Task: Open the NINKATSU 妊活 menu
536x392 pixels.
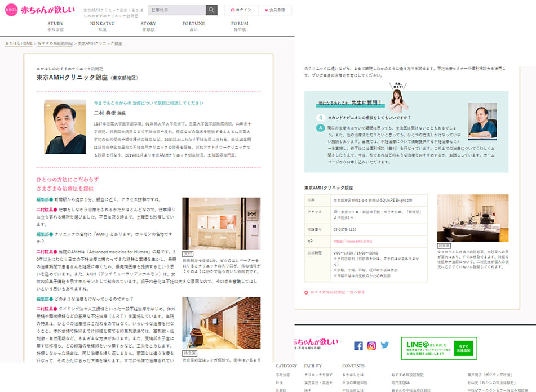Action: [x=102, y=26]
